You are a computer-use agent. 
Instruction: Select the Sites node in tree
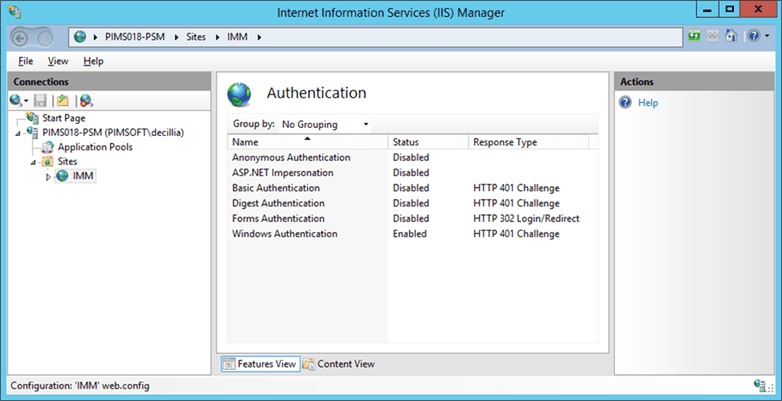(67, 162)
